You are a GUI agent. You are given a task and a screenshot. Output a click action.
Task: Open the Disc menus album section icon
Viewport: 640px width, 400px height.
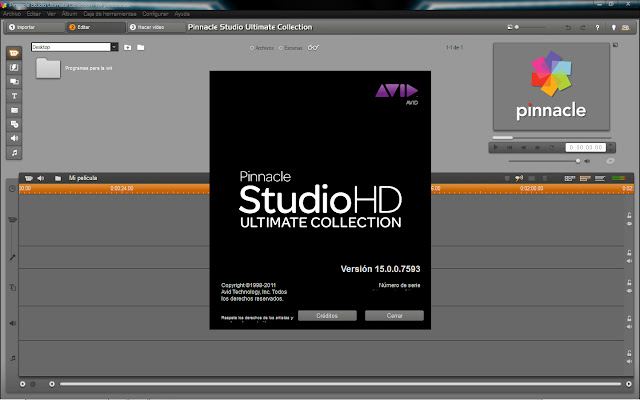point(14,124)
